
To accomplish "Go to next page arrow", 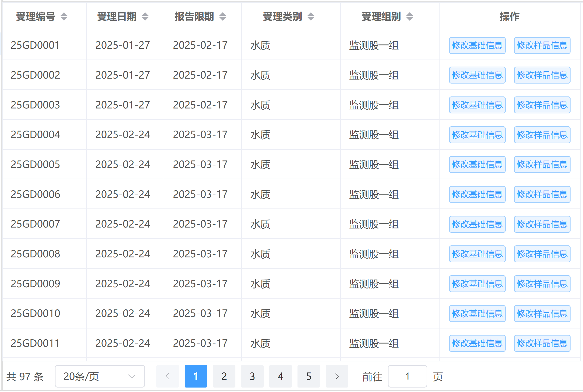I will (x=337, y=376).
